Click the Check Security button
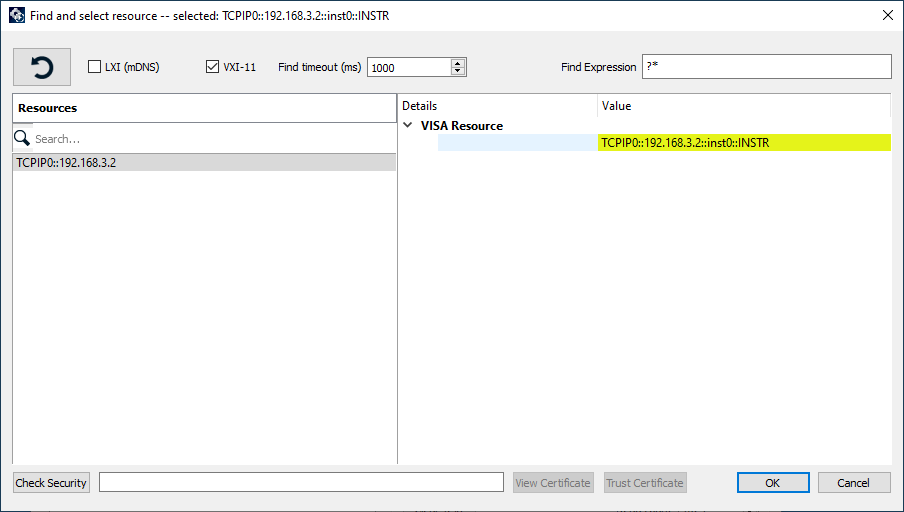This screenshot has height=512, width=904. point(51,483)
